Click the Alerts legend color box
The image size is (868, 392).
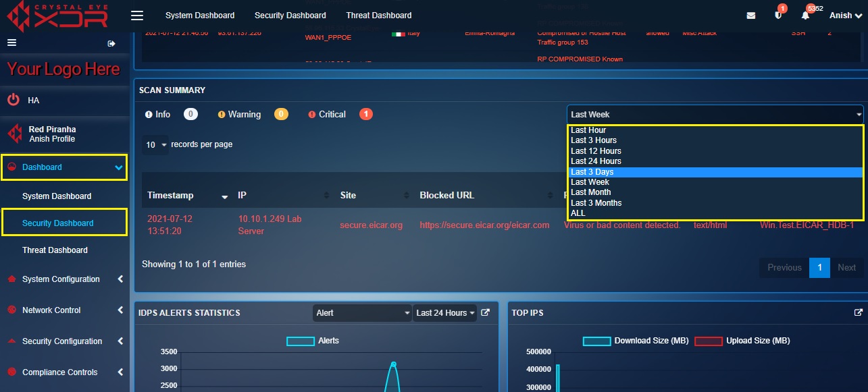301,341
